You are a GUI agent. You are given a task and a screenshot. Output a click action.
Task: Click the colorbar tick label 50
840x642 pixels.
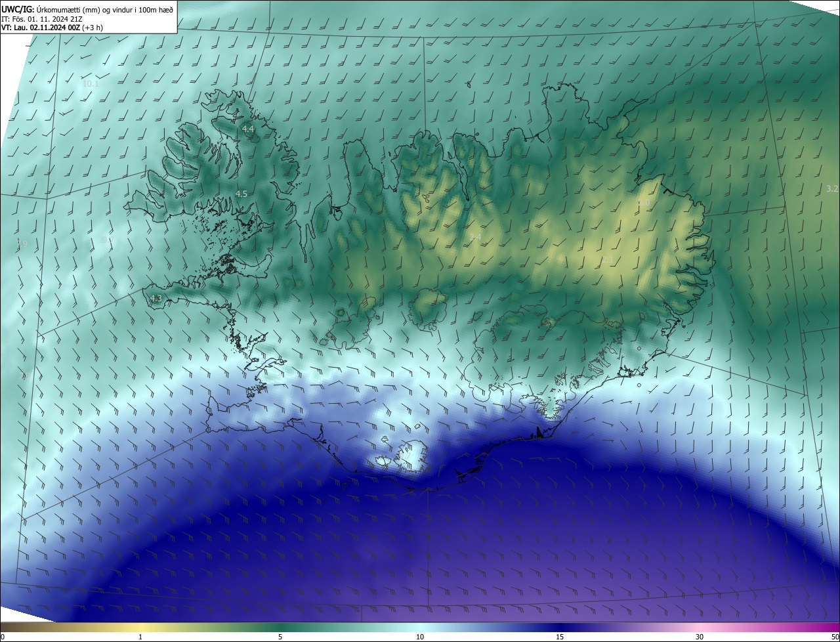pyautogui.click(x=835, y=637)
